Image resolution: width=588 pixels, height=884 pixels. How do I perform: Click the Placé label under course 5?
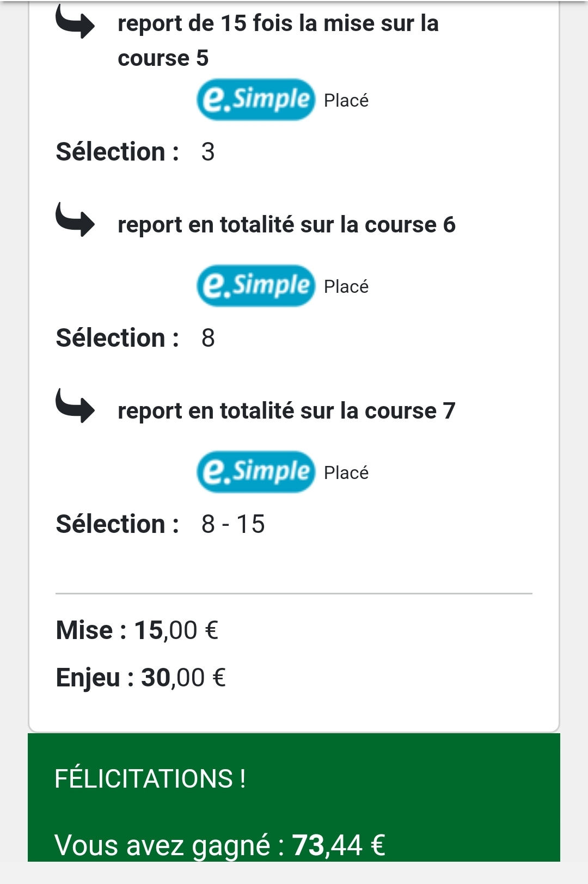[346, 100]
